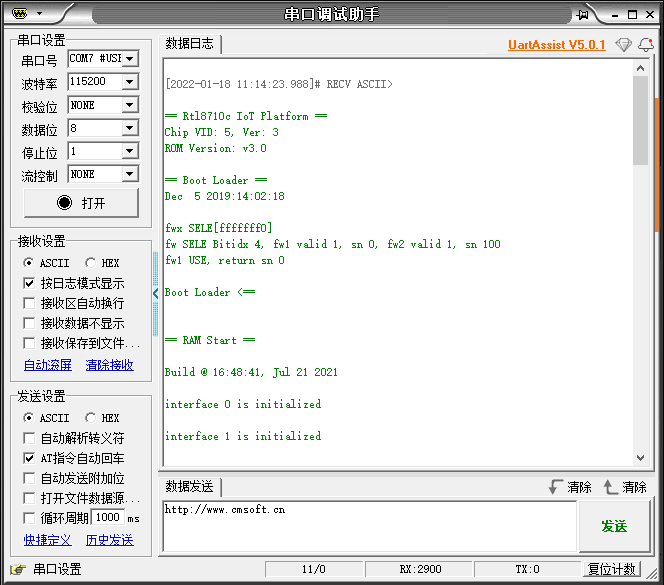
Task: Enable 打开文件数据源 checkbox
Action: point(29,498)
